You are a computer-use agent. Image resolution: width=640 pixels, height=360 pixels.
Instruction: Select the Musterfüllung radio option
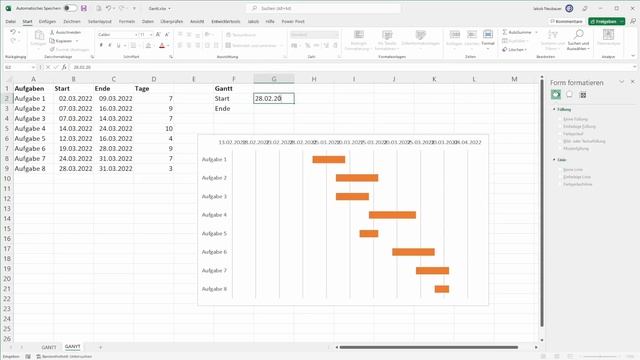(560, 149)
